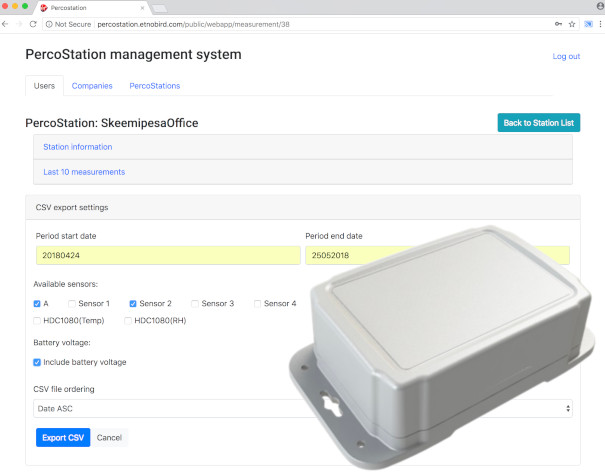Reload the page with refresh icon

33,23
